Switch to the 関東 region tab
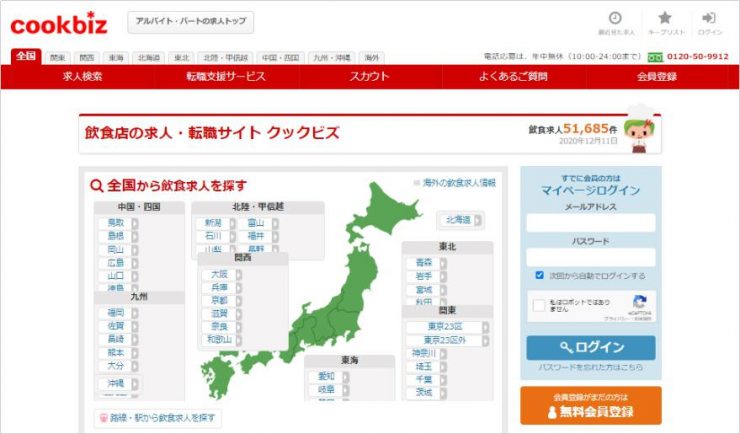The width and height of the screenshot is (740, 434). 58,58
